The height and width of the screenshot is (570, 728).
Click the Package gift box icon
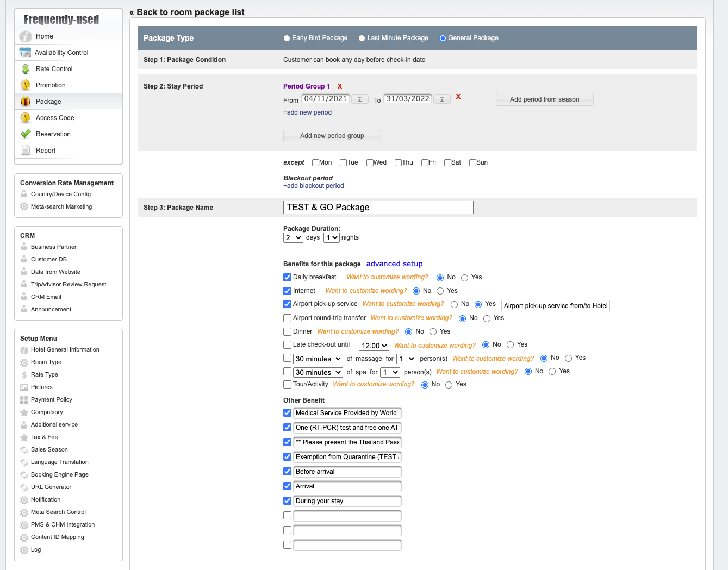26,102
